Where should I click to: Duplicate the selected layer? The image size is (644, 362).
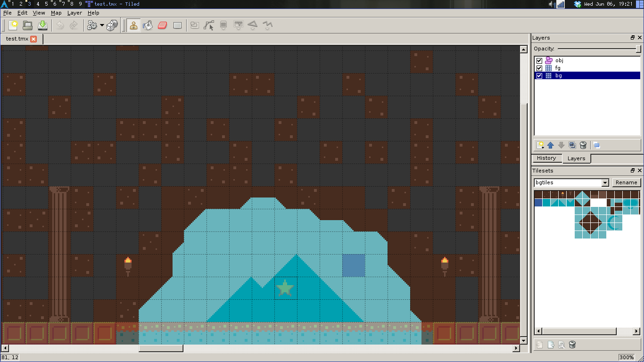[x=572, y=145]
